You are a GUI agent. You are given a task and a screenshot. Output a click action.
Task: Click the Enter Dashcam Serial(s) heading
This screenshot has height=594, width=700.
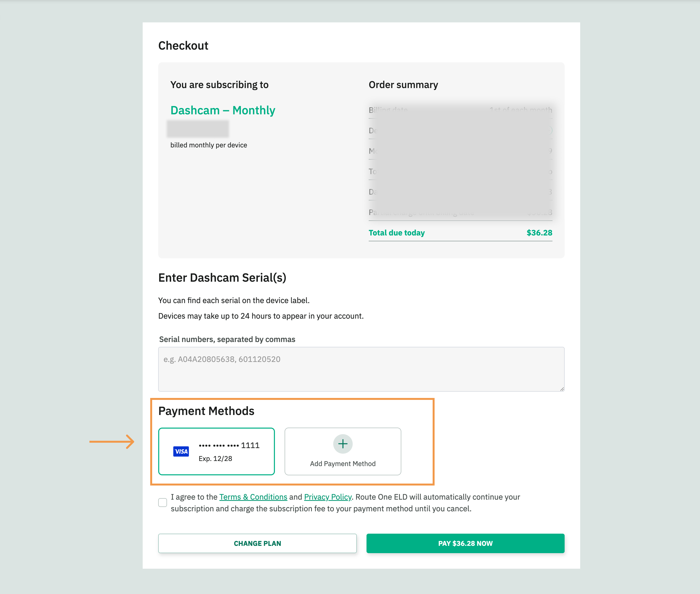pos(222,278)
